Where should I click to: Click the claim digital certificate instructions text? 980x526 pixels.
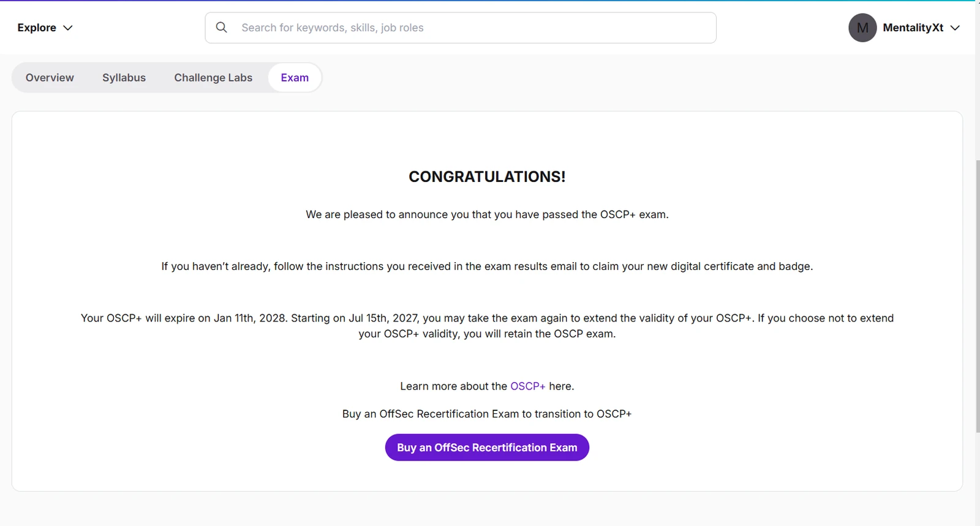[487, 266]
